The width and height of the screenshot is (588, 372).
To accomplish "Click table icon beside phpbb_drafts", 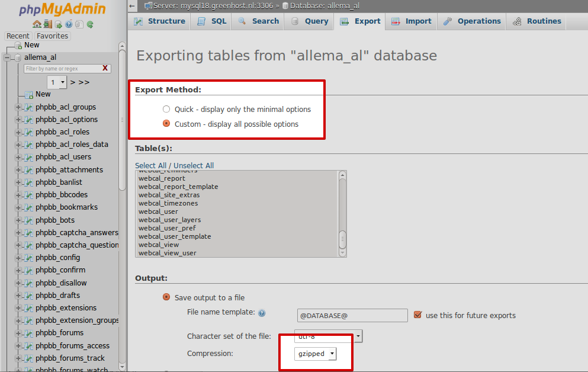I will (x=28, y=296).
